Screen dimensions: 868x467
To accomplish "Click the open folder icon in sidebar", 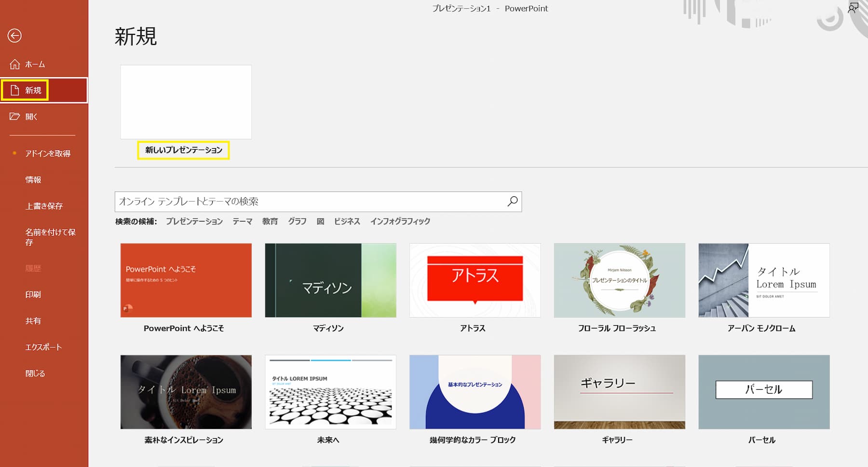I will click(x=15, y=116).
